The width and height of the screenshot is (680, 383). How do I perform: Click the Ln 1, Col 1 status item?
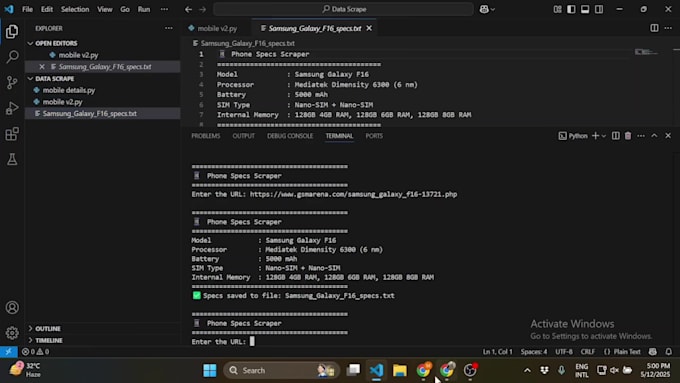[497, 351]
